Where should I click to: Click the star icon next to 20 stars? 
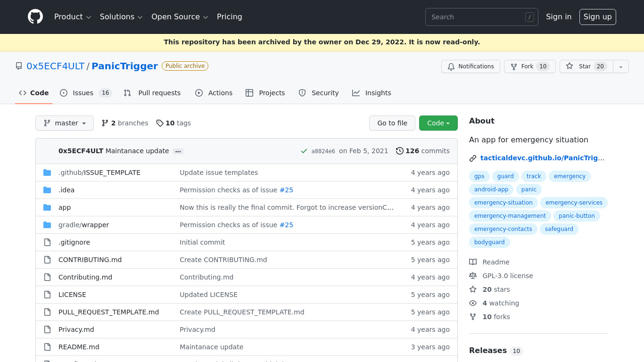tap(473, 289)
